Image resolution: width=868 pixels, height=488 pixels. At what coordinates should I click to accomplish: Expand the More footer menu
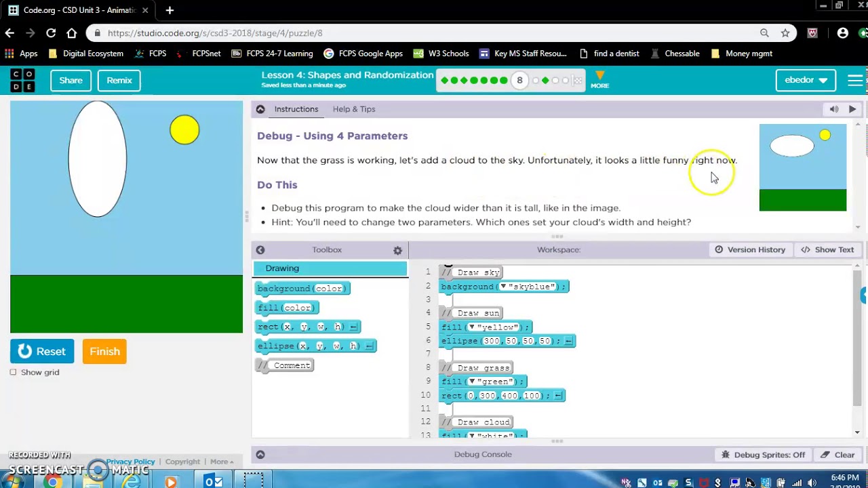pos(222,462)
